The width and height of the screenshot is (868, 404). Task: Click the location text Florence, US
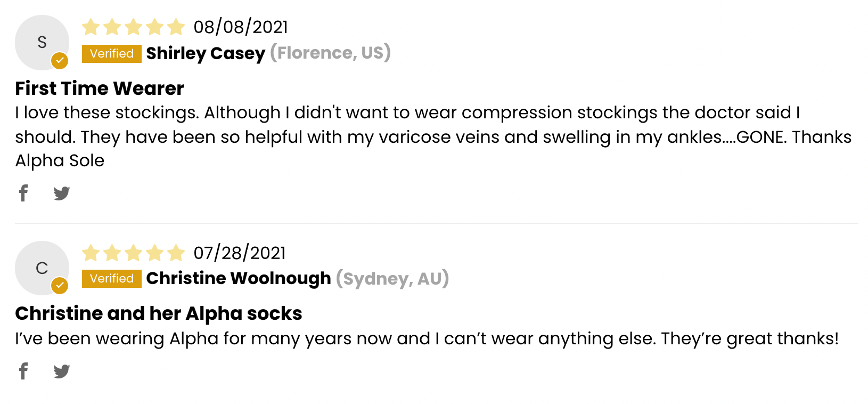[330, 53]
